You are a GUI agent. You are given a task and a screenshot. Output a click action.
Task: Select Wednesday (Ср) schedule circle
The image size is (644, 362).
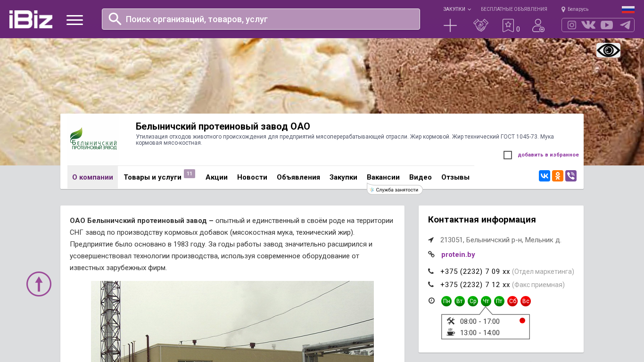pyautogui.click(x=473, y=301)
